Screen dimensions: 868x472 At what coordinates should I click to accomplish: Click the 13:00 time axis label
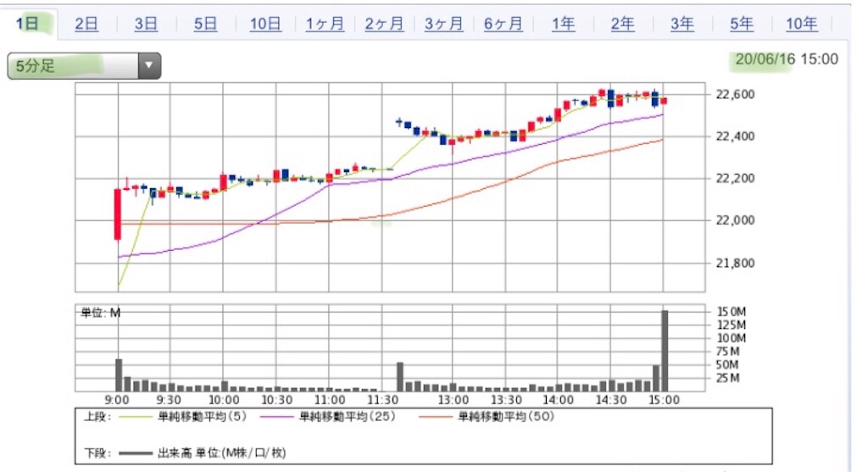pyautogui.click(x=453, y=400)
